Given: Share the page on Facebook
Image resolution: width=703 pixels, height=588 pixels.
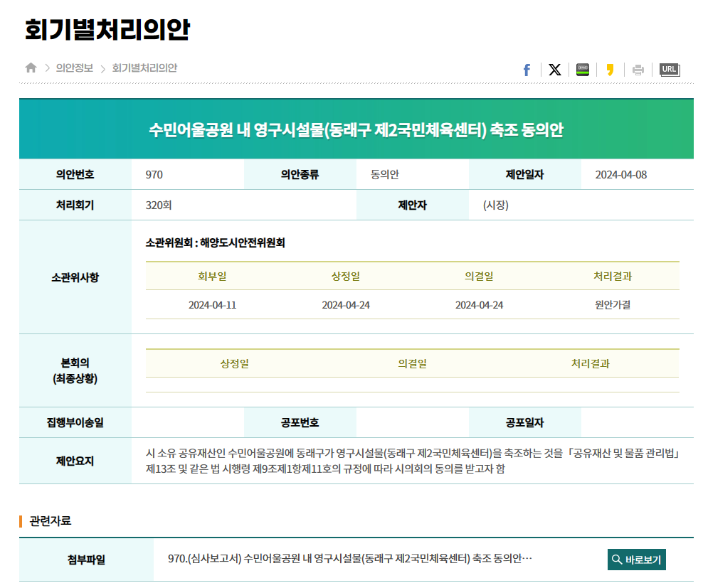Looking at the screenshot, I should [527, 70].
